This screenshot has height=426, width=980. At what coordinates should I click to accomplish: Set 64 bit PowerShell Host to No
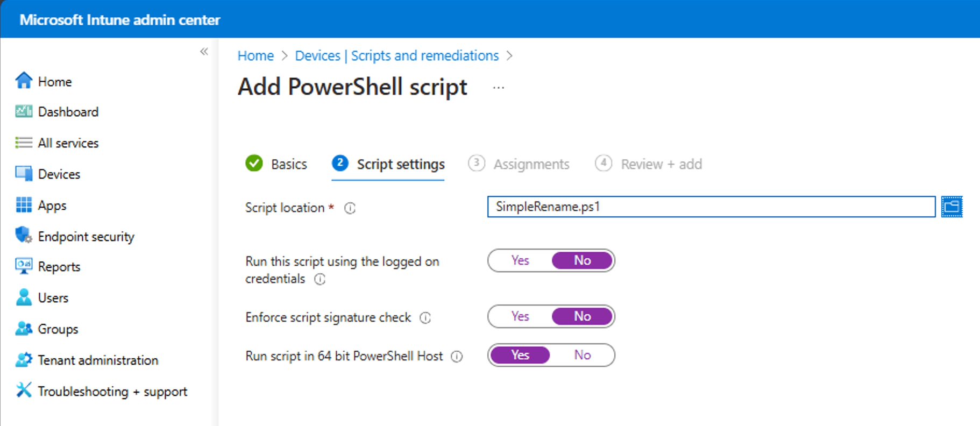tap(582, 355)
